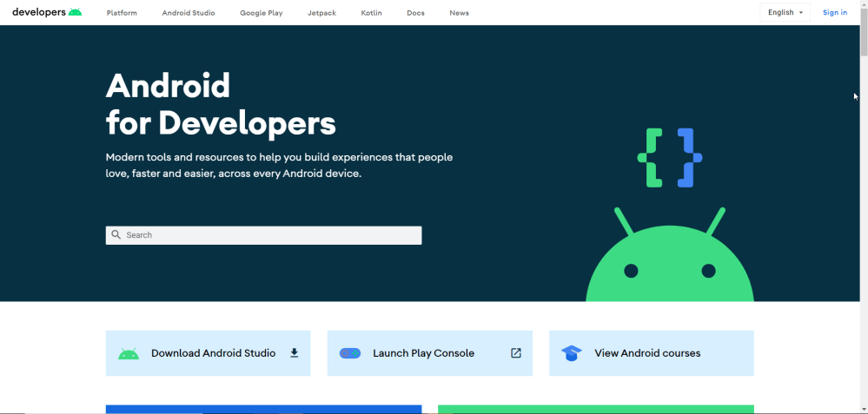Click the Android developers logo

[47, 12]
